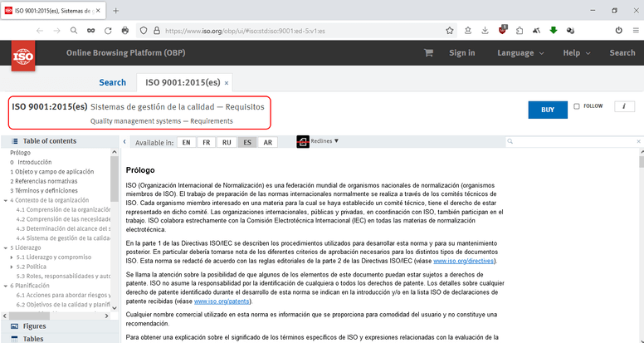Click the power button toolbar icon
Image resolution: width=644 pixels, height=343 pixels.
click(x=618, y=31)
